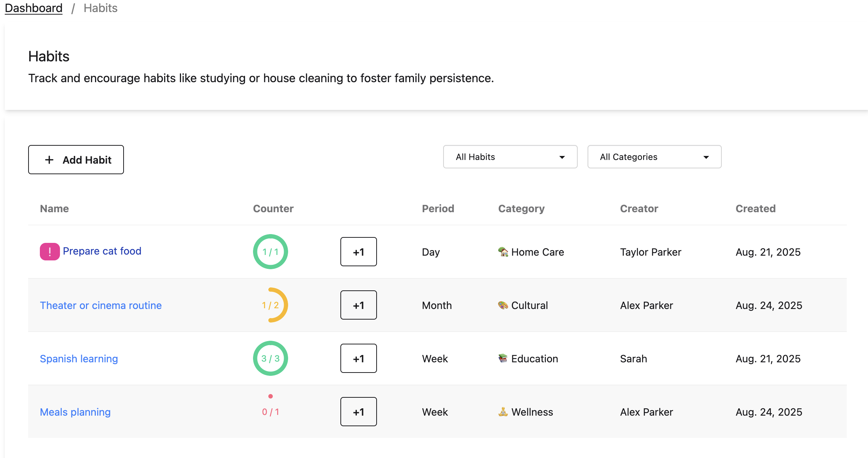Click the pink exclamation alert icon
The image size is (868, 458).
[x=50, y=252]
